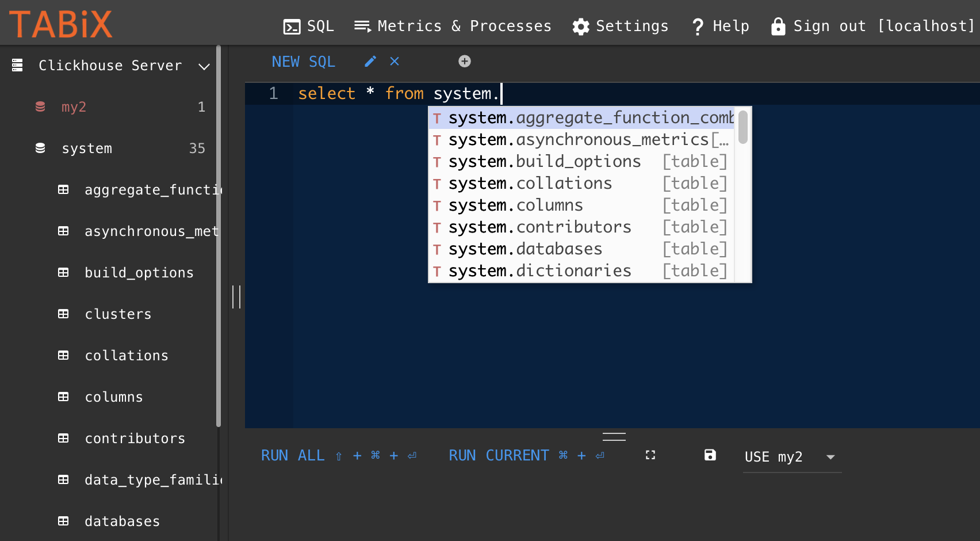Click table icon beside columns

coord(63,397)
